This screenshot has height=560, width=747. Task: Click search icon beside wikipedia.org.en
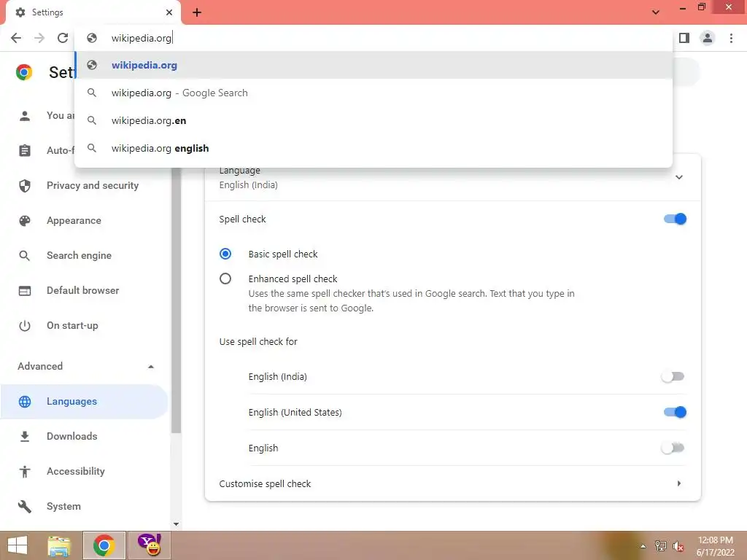tap(92, 120)
